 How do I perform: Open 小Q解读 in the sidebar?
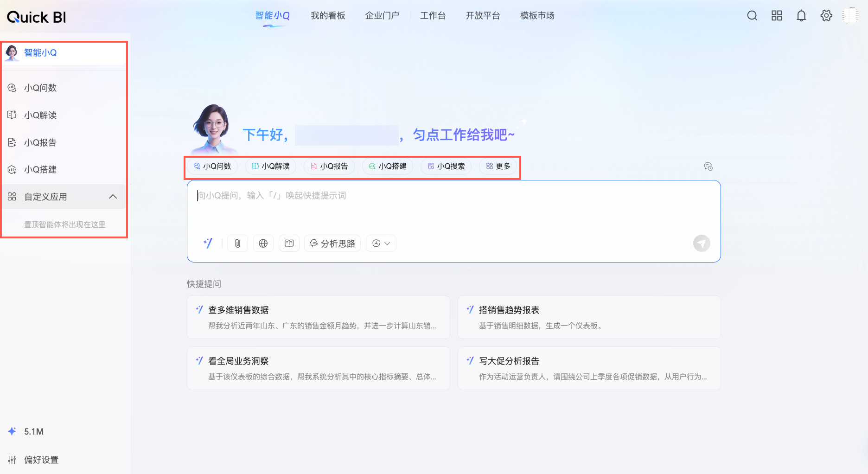pyautogui.click(x=64, y=115)
